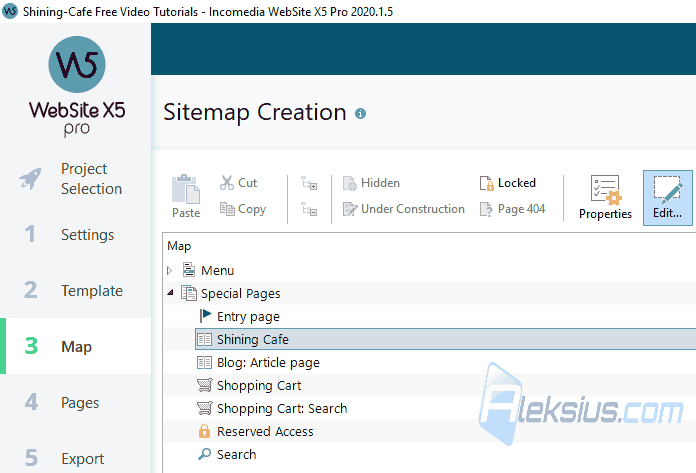Image resolution: width=696 pixels, height=473 pixels.
Task: Click the Shopping Cart: Search basket icon
Action: pos(205,408)
